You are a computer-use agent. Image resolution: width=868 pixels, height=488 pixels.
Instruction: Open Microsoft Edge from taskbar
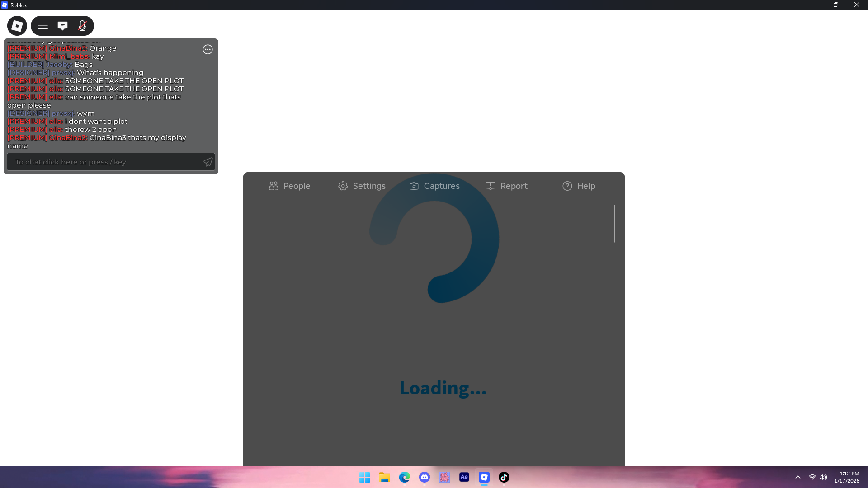click(x=404, y=477)
